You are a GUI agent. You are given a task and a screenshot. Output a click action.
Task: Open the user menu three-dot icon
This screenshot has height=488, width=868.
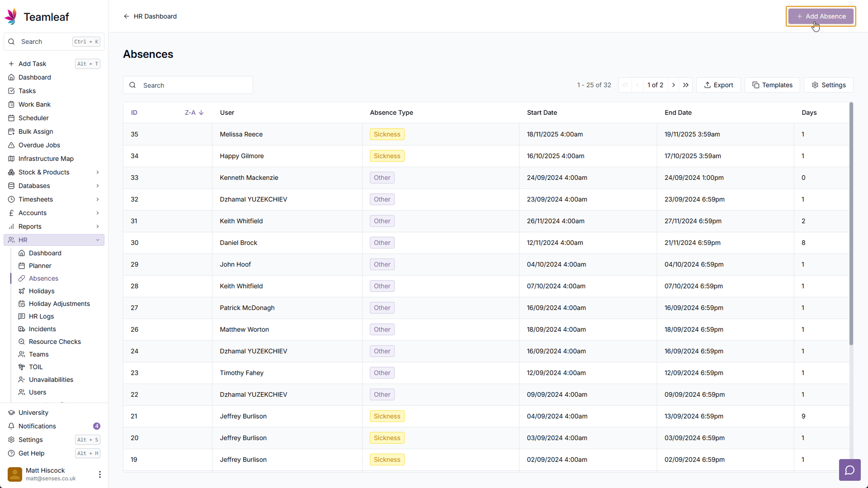[x=99, y=474]
